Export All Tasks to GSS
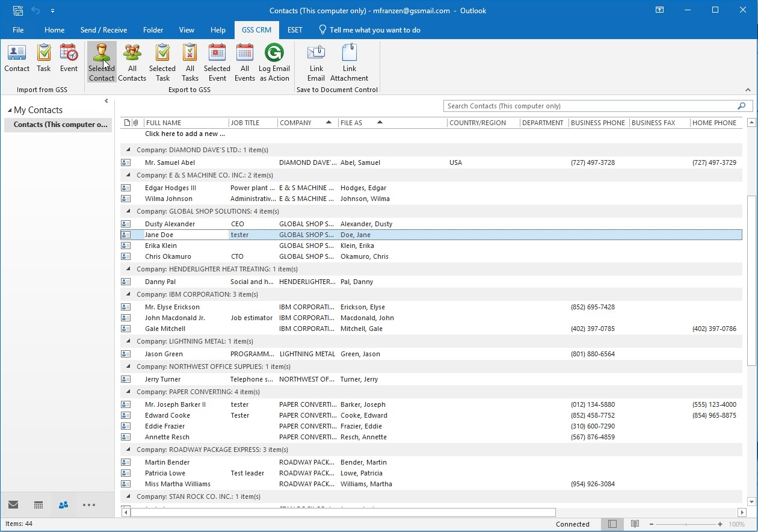The image size is (758, 532). [189, 63]
